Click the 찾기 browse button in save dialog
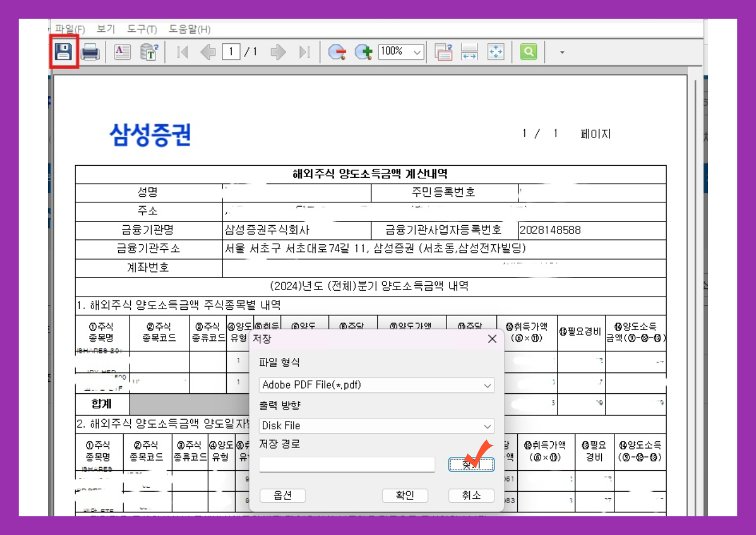This screenshot has width=756, height=535. click(472, 464)
